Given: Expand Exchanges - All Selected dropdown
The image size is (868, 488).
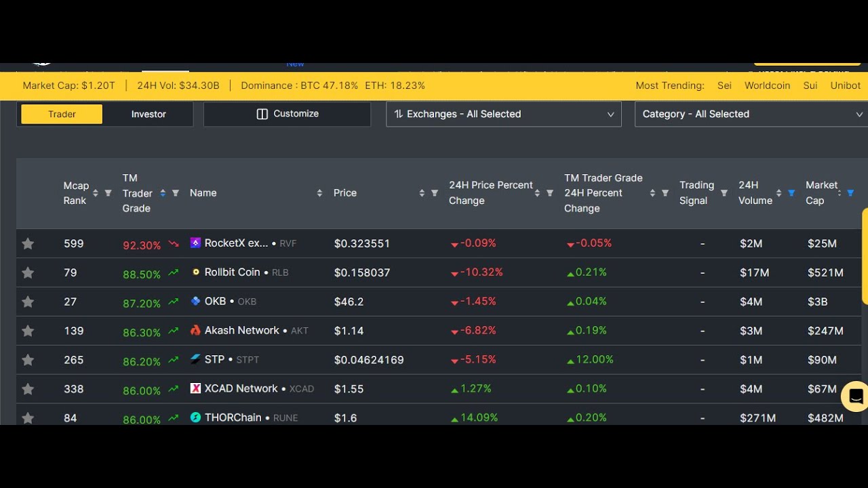Looking at the screenshot, I should coord(504,114).
